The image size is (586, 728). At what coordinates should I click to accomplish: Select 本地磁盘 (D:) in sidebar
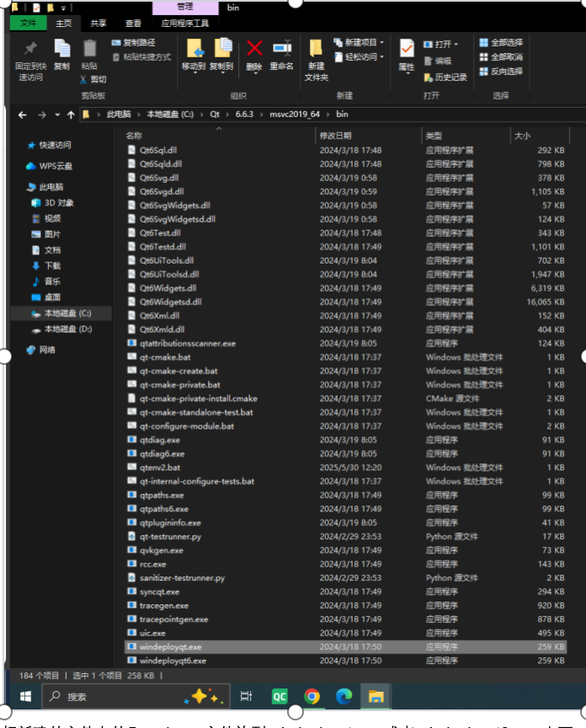(x=67, y=329)
